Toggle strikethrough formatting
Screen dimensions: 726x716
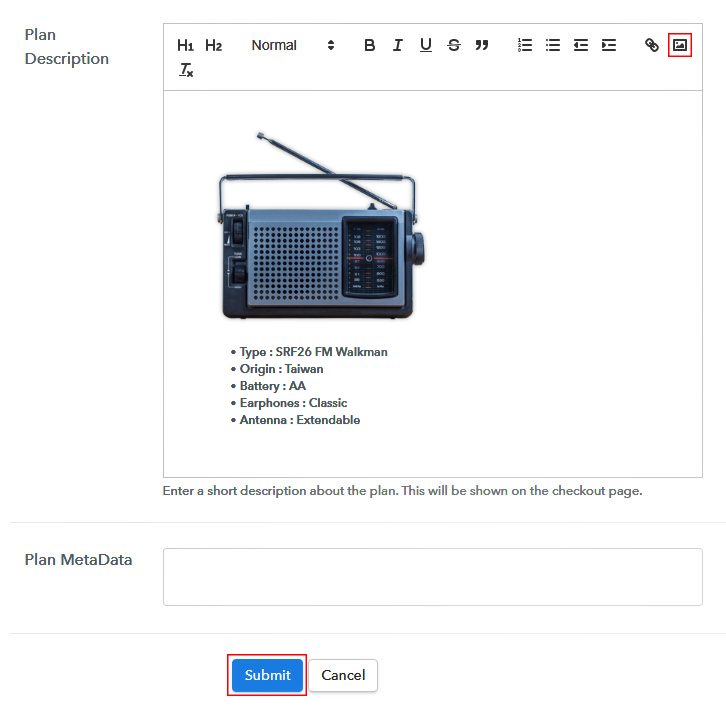(x=454, y=45)
